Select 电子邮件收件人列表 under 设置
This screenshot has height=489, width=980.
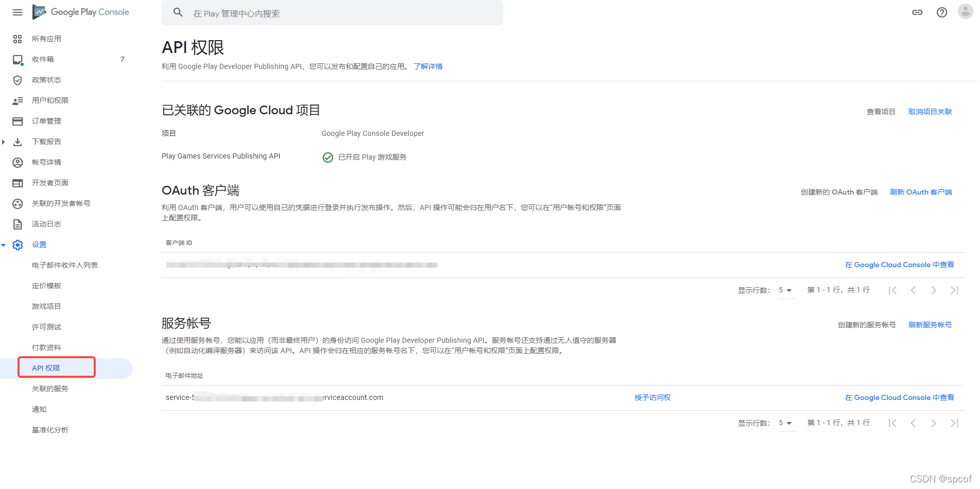point(65,265)
